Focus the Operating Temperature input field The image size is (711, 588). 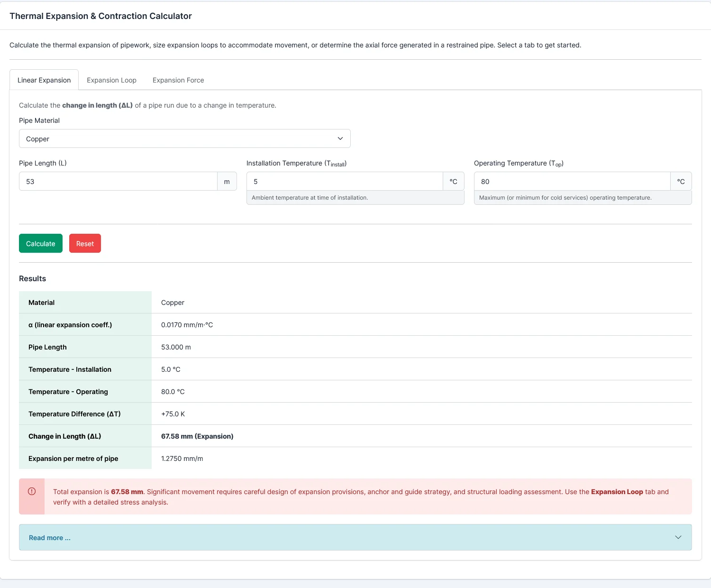pyautogui.click(x=572, y=181)
